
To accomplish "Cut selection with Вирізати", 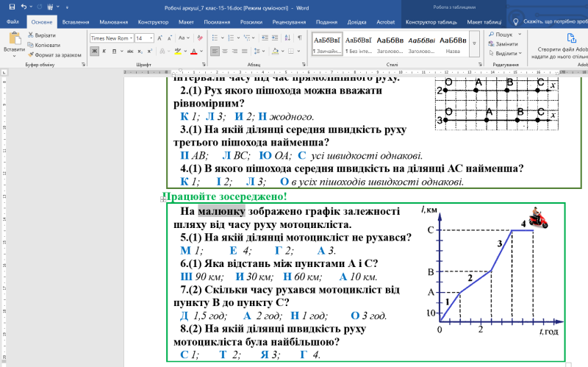I will pos(42,35).
